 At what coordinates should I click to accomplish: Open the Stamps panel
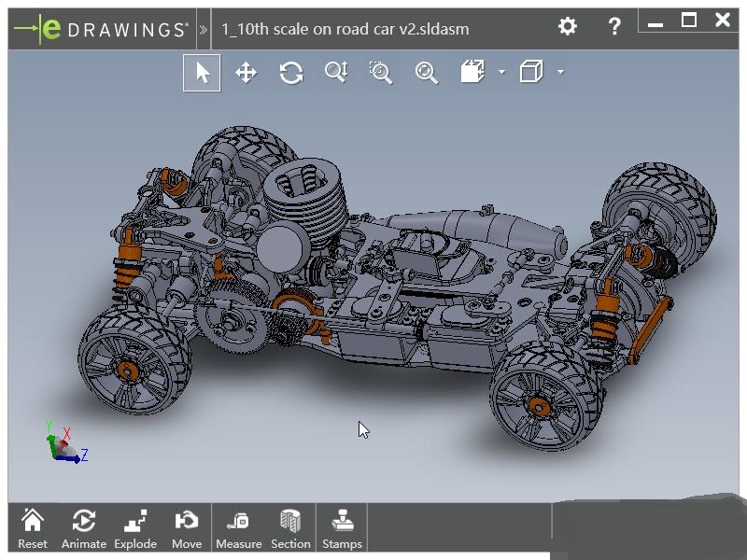coord(342,528)
